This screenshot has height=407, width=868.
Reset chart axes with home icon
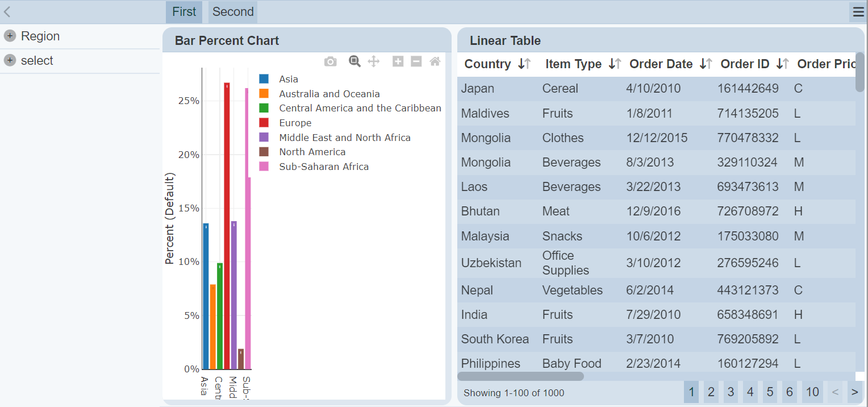[x=435, y=61]
